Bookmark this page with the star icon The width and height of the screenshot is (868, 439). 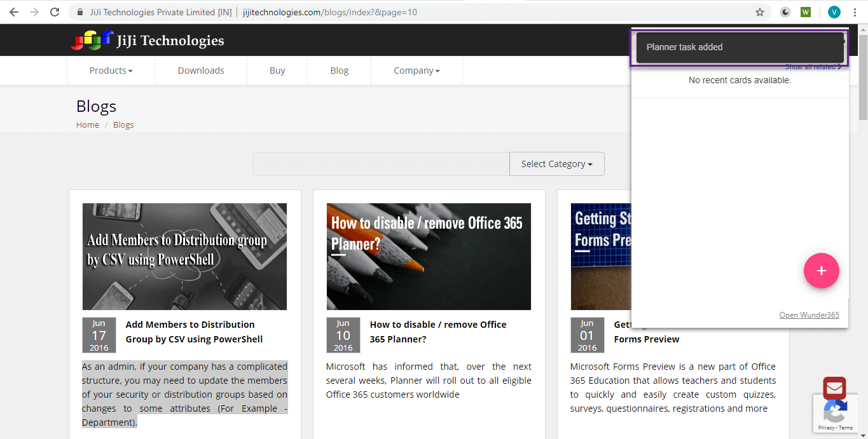759,12
